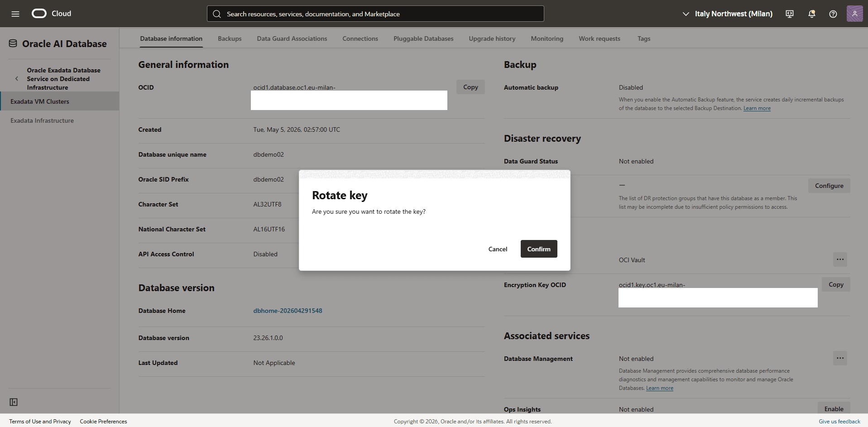The width and height of the screenshot is (868, 427).
Task: Click the Data Guard Status Not enabled value
Action: 636,161
